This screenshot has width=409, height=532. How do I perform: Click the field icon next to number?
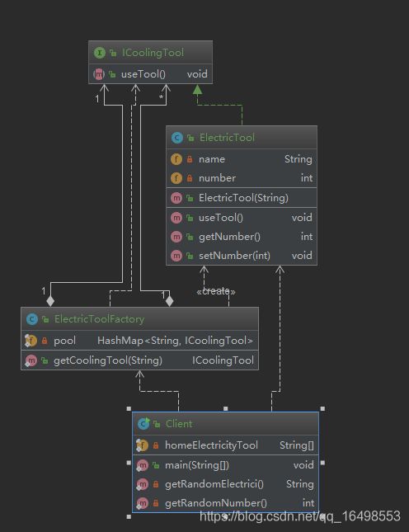(x=176, y=178)
